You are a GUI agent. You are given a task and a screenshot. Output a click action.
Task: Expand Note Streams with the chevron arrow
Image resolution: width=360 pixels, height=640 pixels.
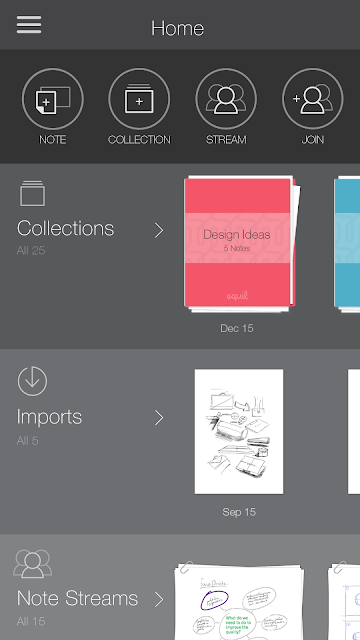click(159, 599)
